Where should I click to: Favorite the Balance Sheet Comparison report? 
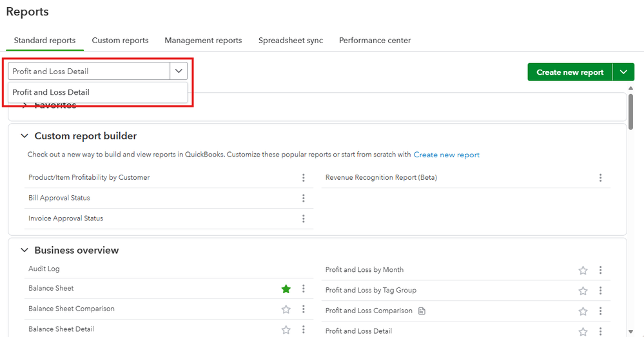(286, 309)
